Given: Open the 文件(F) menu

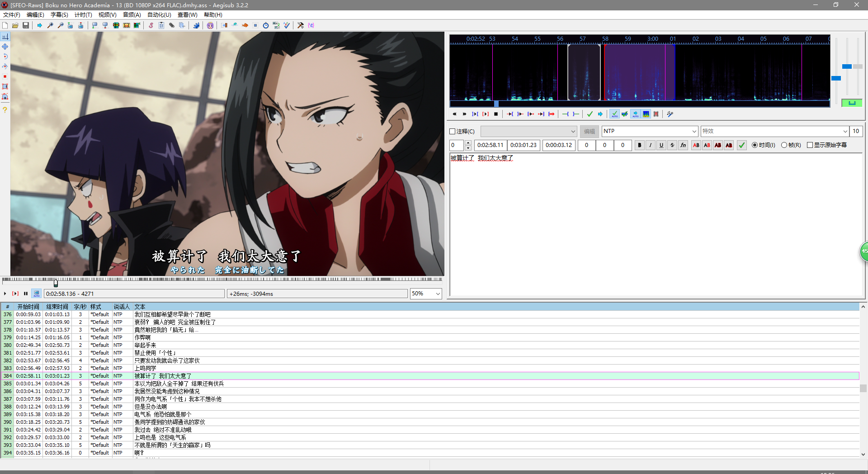Looking at the screenshot, I should 12,15.
